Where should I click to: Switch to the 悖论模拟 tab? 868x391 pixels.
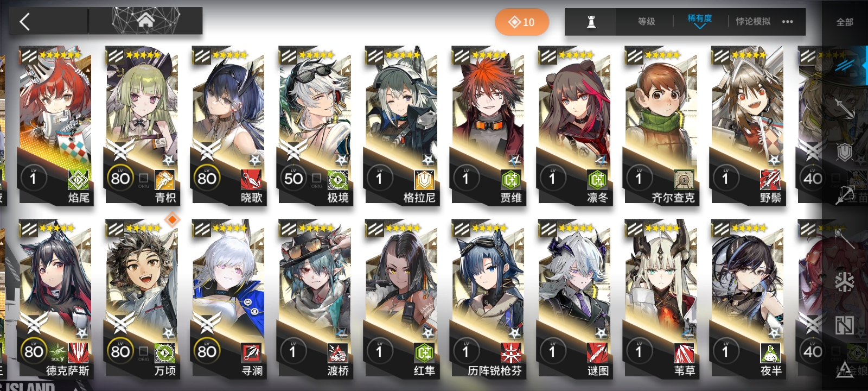(753, 22)
